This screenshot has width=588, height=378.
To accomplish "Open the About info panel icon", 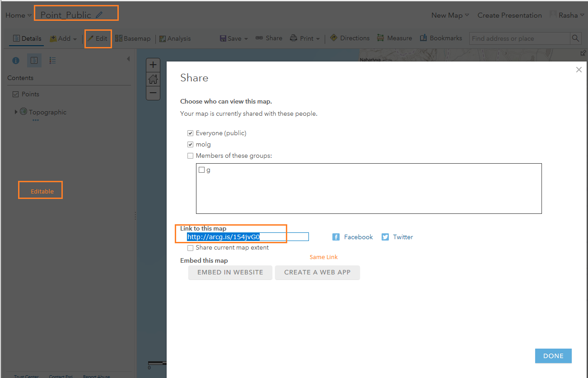I will click(16, 60).
